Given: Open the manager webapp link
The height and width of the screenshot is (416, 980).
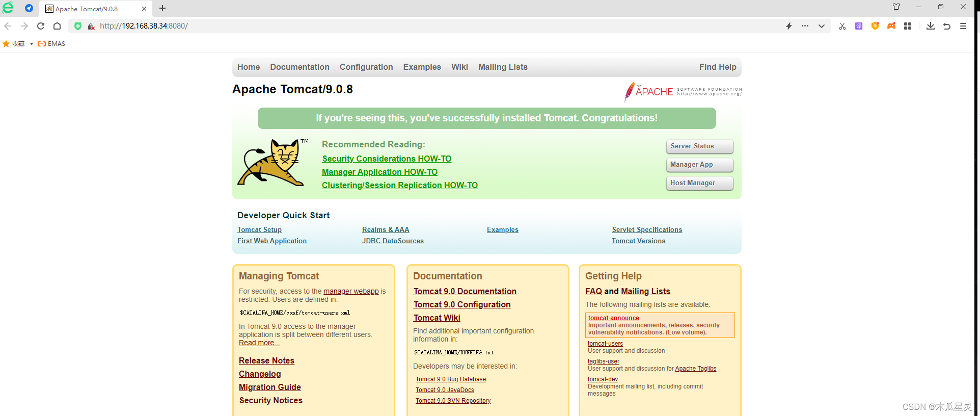Looking at the screenshot, I should coord(351,292).
